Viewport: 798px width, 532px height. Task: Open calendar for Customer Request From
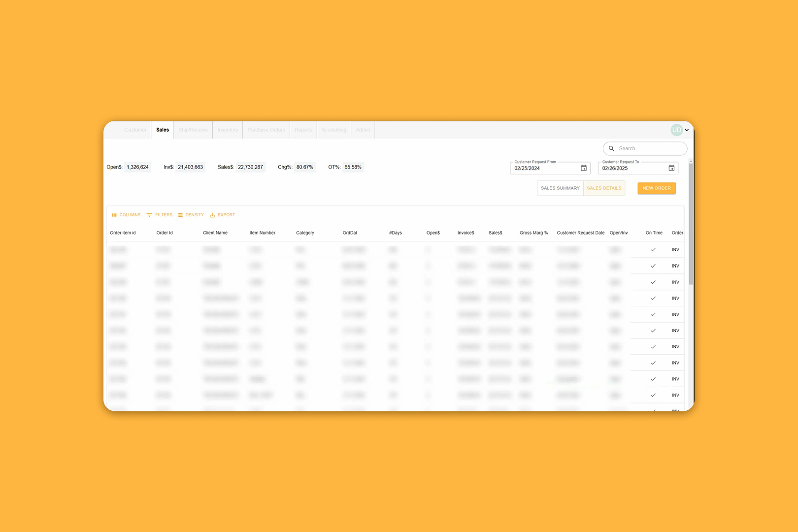[x=584, y=168]
